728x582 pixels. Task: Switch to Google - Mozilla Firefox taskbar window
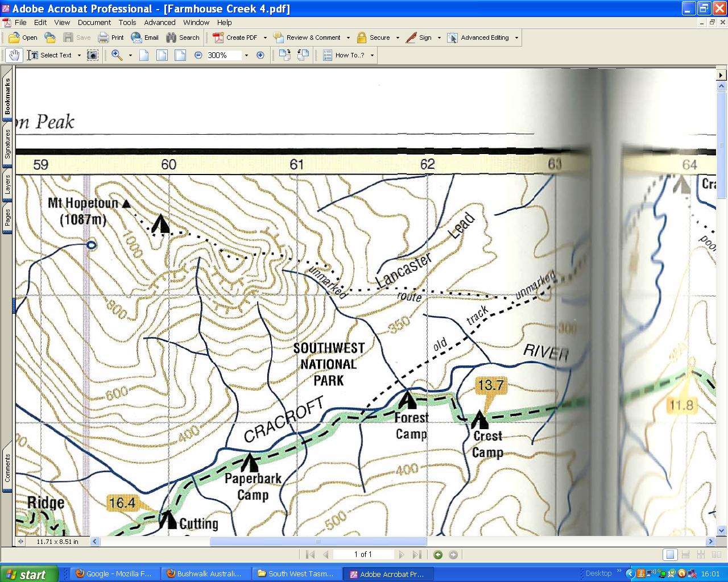tap(115, 574)
